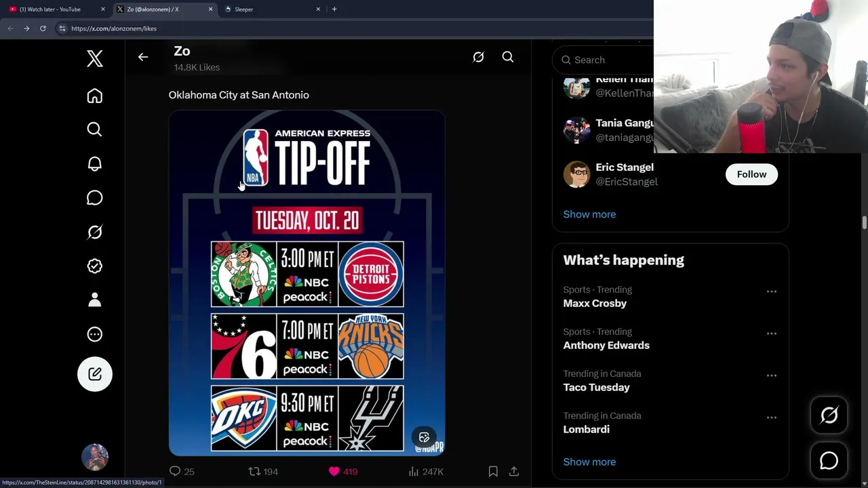The image size is (868, 488).
Task: Open account avatar at sidebar bottom
Action: click(95, 457)
